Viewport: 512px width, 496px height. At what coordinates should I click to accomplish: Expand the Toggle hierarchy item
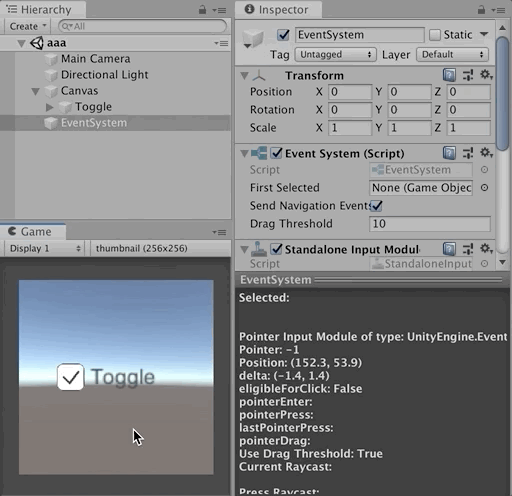point(50,107)
